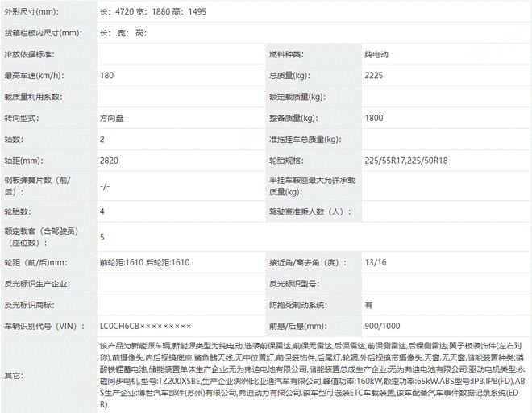Select the total mass value 2225

[374, 75]
